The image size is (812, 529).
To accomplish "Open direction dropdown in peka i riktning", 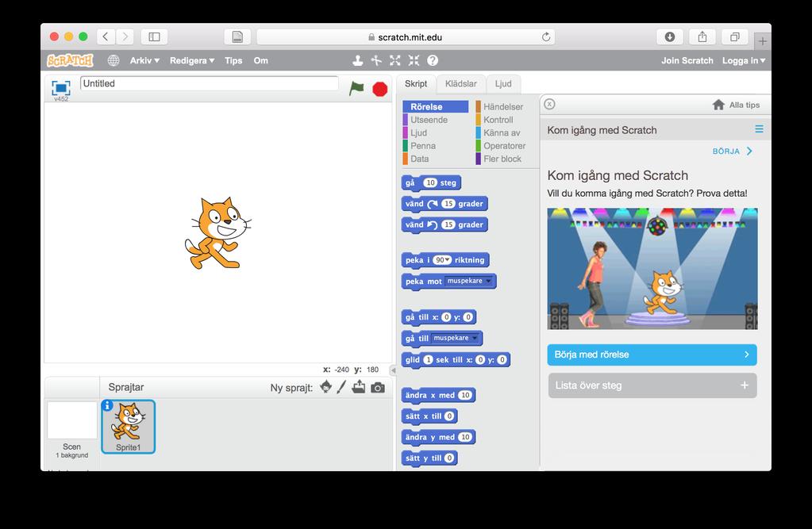I will pyautogui.click(x=448, y=260).
